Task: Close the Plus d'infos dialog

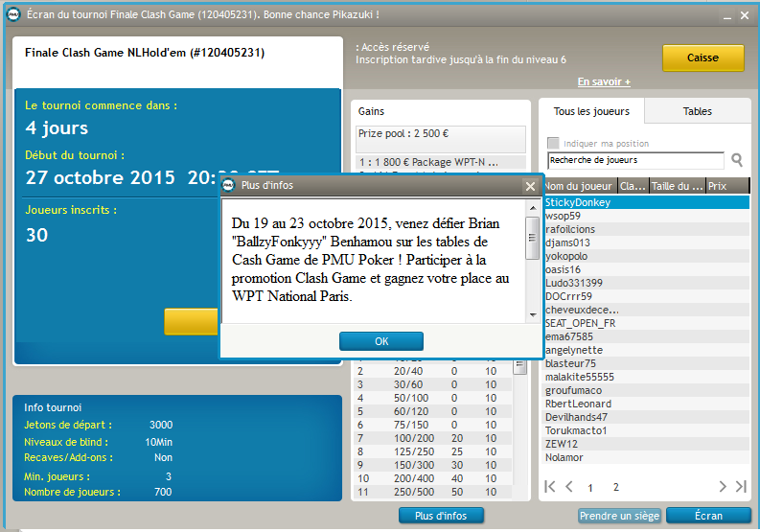Action: 530,186
